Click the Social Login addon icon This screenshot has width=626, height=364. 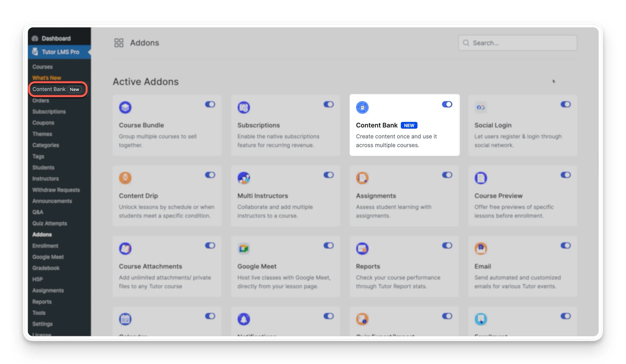pos(481,107)
